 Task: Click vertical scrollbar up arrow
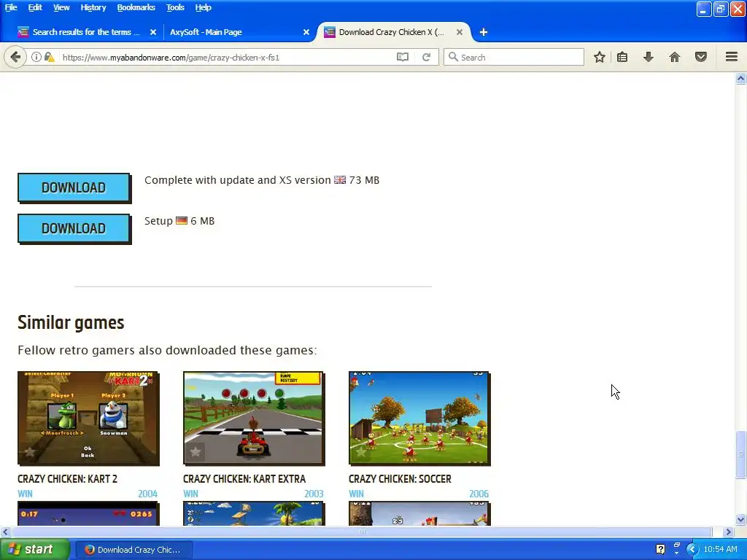(x=740, y=78)
